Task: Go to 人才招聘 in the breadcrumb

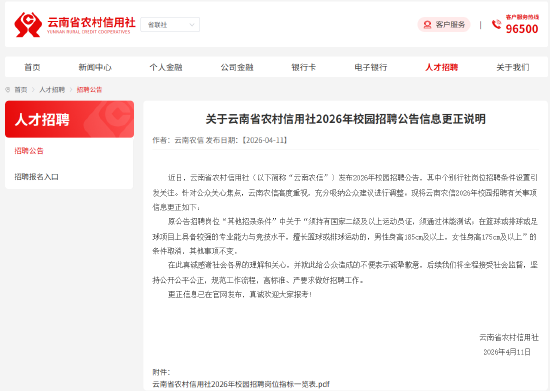Action: click(x=52, y=90)
